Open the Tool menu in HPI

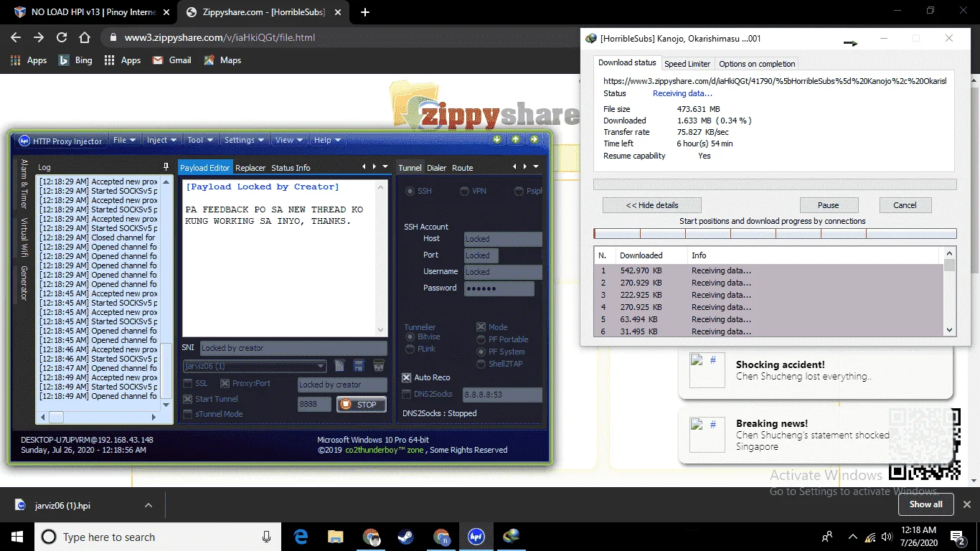coord(200,140)
